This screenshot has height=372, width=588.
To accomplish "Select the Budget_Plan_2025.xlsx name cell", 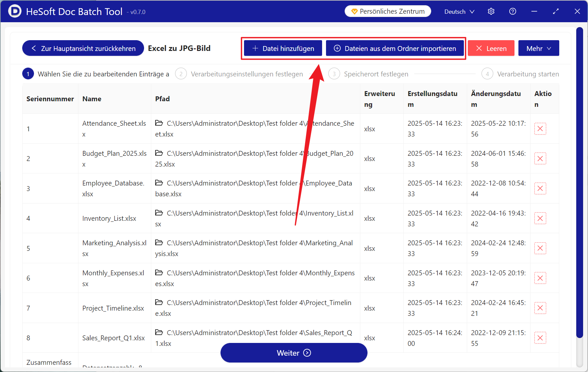I will point(114,159).
